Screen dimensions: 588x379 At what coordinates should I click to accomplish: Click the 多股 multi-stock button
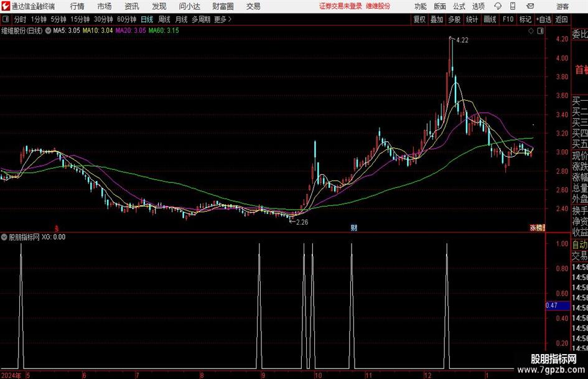point(454,19)
